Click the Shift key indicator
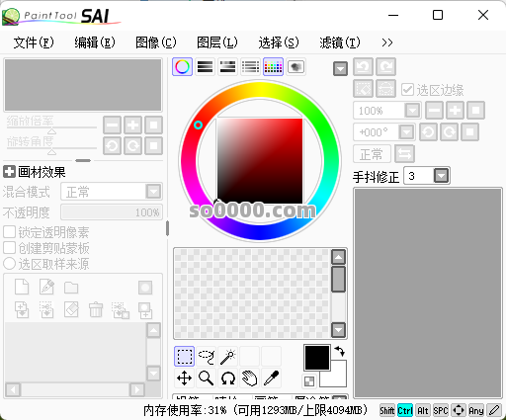 coord(387,410)
